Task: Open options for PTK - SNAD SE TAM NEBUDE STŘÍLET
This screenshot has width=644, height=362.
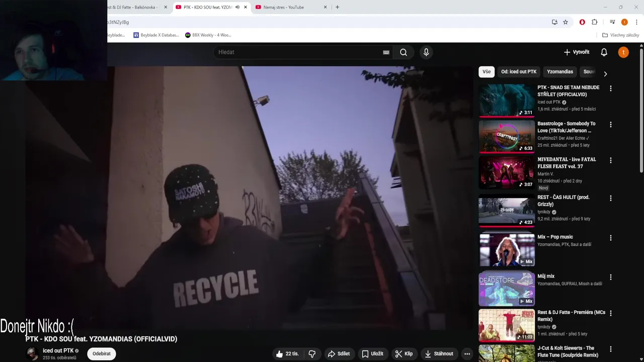Action: point(611,88)
